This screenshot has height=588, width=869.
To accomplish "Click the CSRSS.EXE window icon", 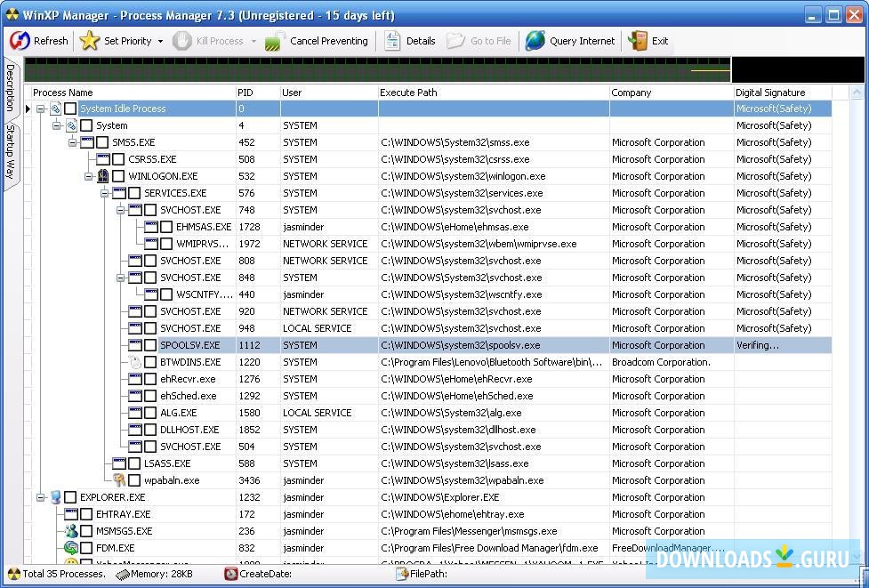I will click(103, 159).
